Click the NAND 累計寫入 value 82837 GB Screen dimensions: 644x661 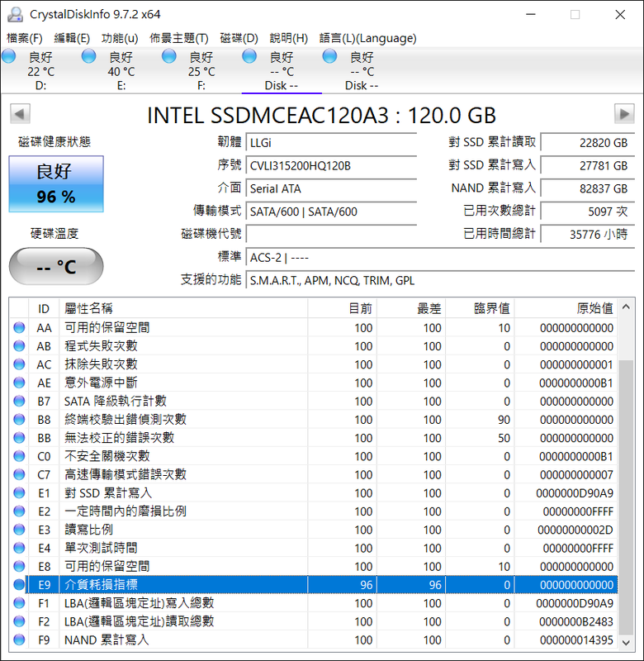pos(587,188)
